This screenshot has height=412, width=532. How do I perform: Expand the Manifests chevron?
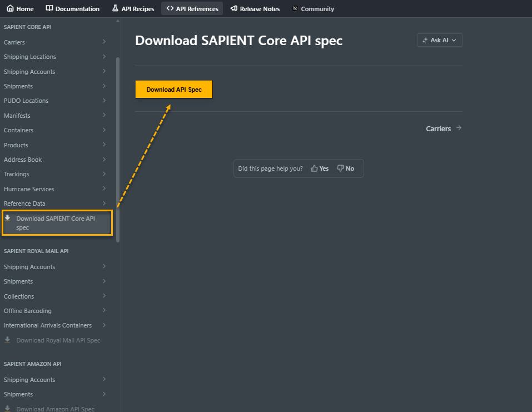(x=104, y=115)
